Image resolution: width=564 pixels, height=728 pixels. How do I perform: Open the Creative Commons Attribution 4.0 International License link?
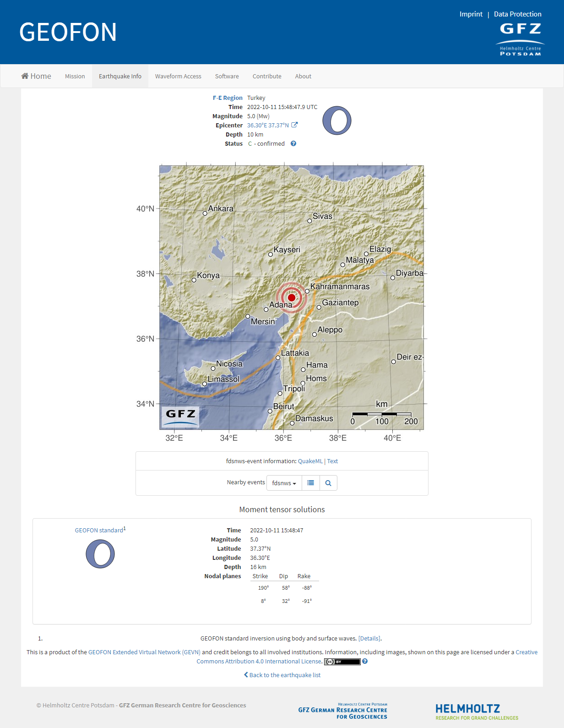tap(367, 657)
